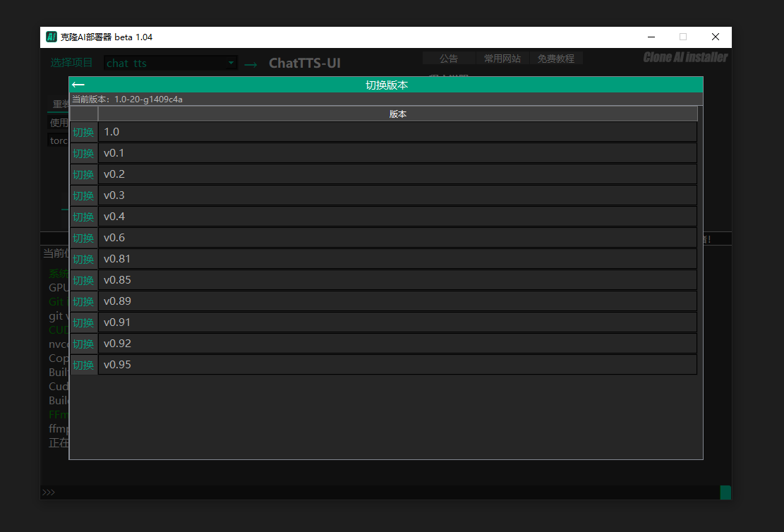
Task: Select the v0.4 version cell
Action: 397,217
